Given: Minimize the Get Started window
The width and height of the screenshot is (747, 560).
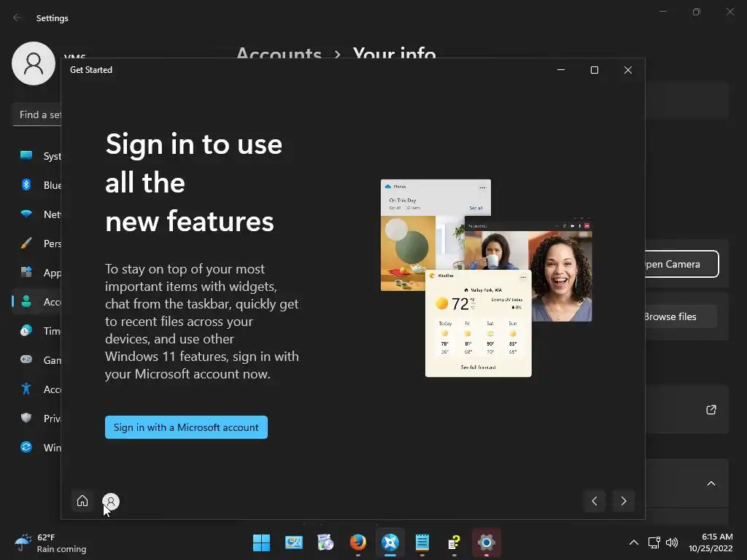Looking at the screenshot, I should pyautogui.click(x=561, y=70).
